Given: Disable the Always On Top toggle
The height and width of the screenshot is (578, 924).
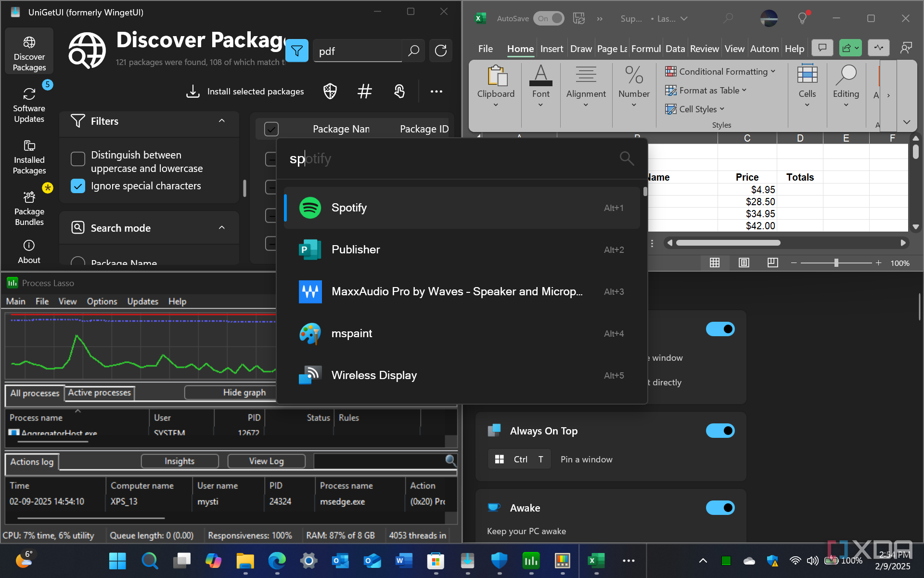Looking at the screenshot, I should point(720,431).
